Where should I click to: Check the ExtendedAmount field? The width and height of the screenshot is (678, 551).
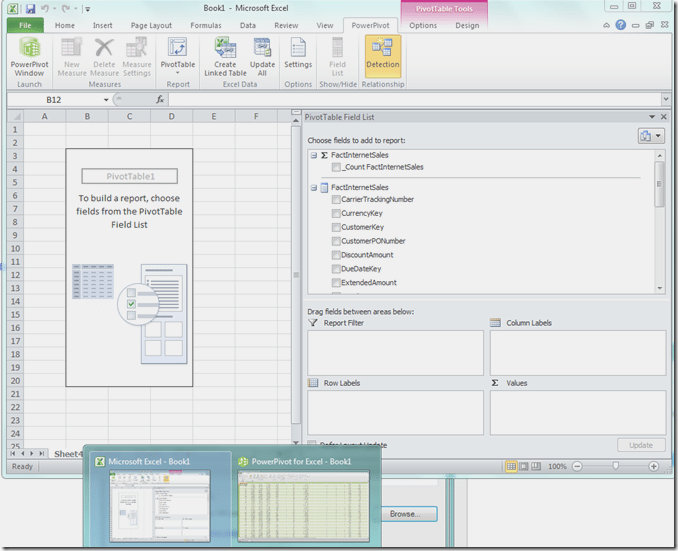336,282
